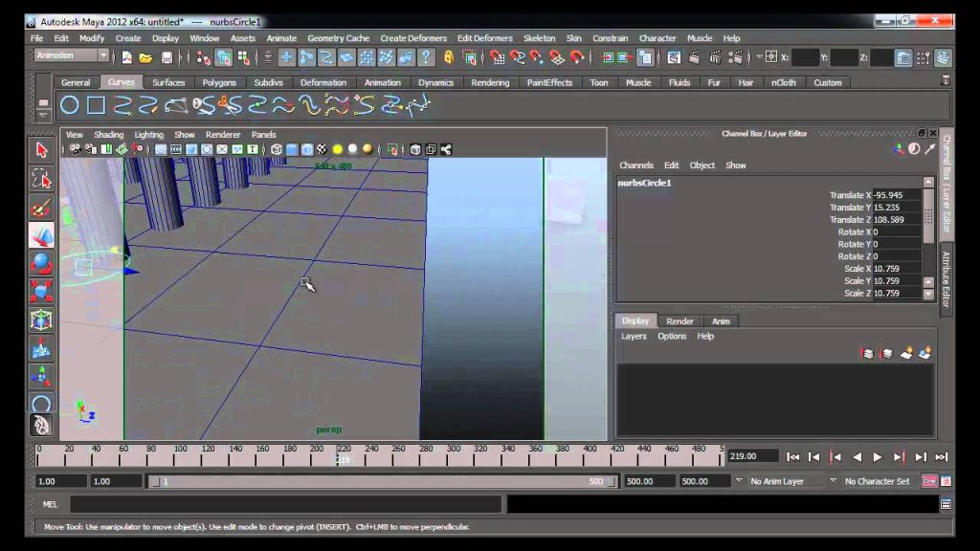980x551 pixels.
Task: Click the Script Editor icon
Action: [946, 504]
